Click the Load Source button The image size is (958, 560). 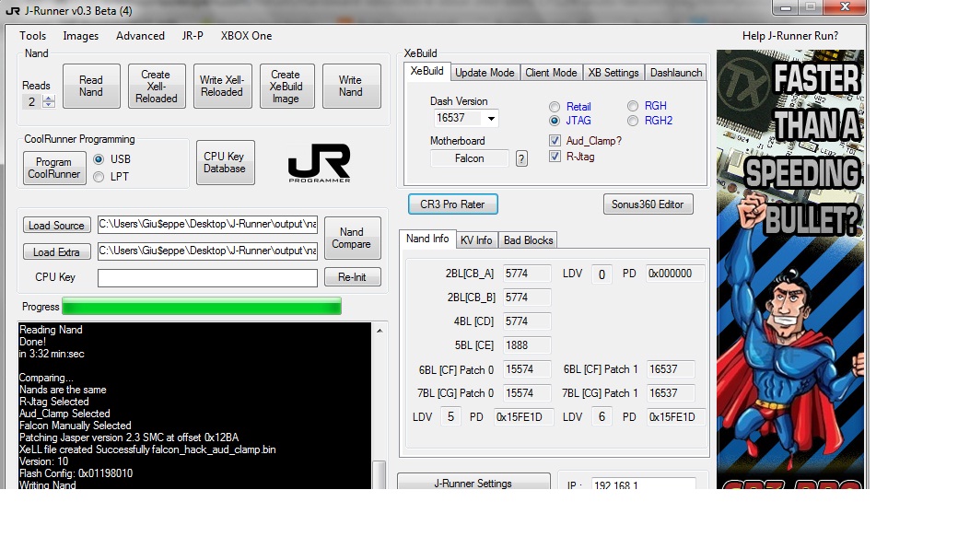click(56, 226)
